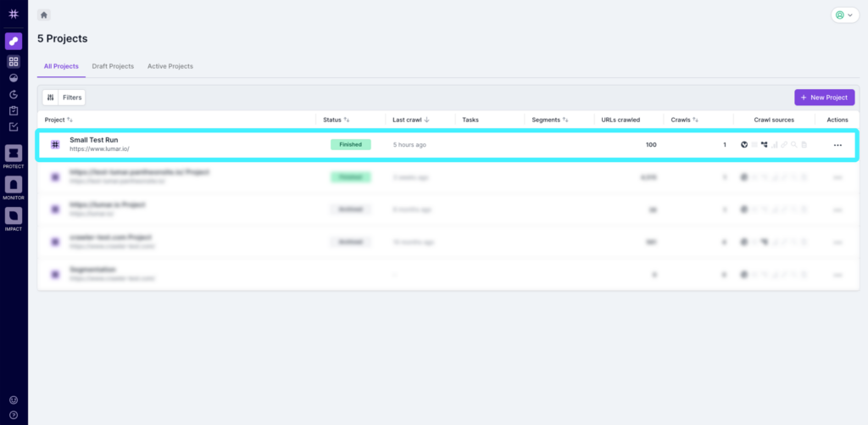This screenshot has height=425, width=868.
Task: Open the clipboard tasks icon in the sidebar
Action: 14,111
